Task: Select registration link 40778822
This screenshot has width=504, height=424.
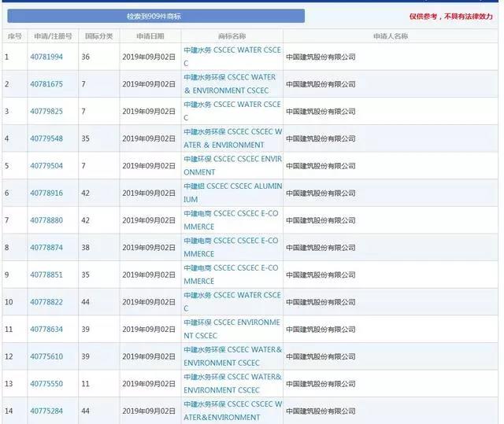Action: [x=46, y=302]
